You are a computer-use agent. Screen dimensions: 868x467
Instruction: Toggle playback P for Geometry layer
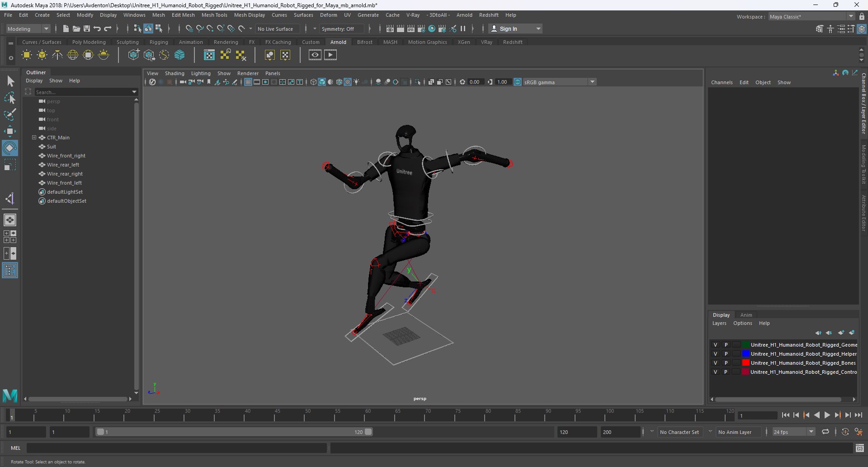(x=726, y=345)
